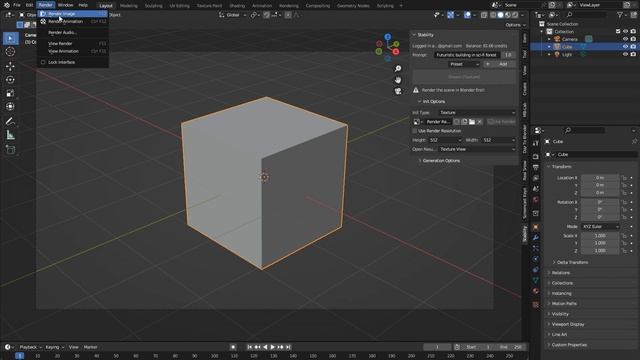Image resolution: width=640 pixels, height=360 pixels.
Task: Click the Location X value field
Action: 600,178
